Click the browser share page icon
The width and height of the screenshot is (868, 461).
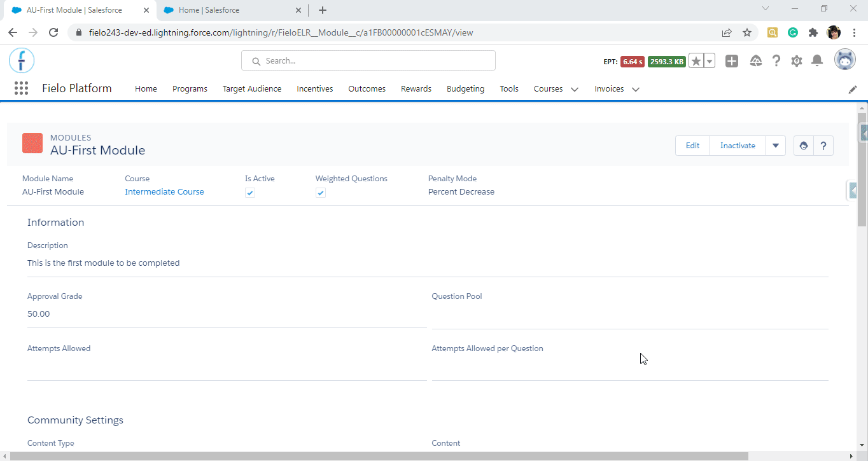pos(727,32)
